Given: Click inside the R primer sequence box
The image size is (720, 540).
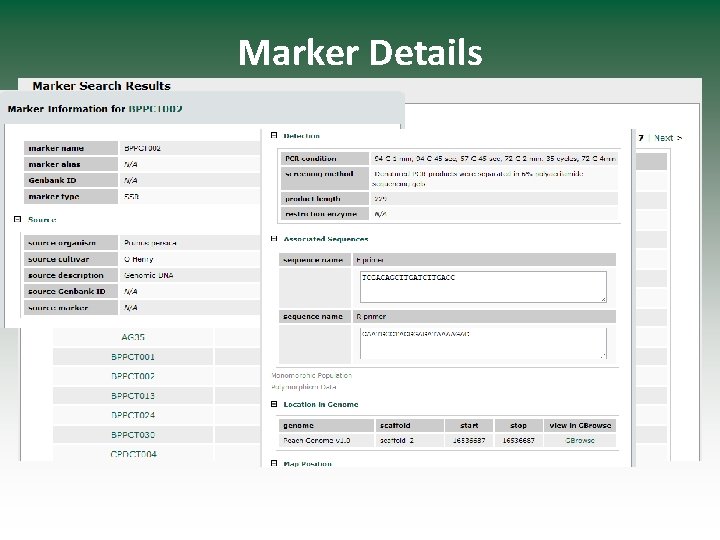Looking at the screenshot, I should [483, 343].
